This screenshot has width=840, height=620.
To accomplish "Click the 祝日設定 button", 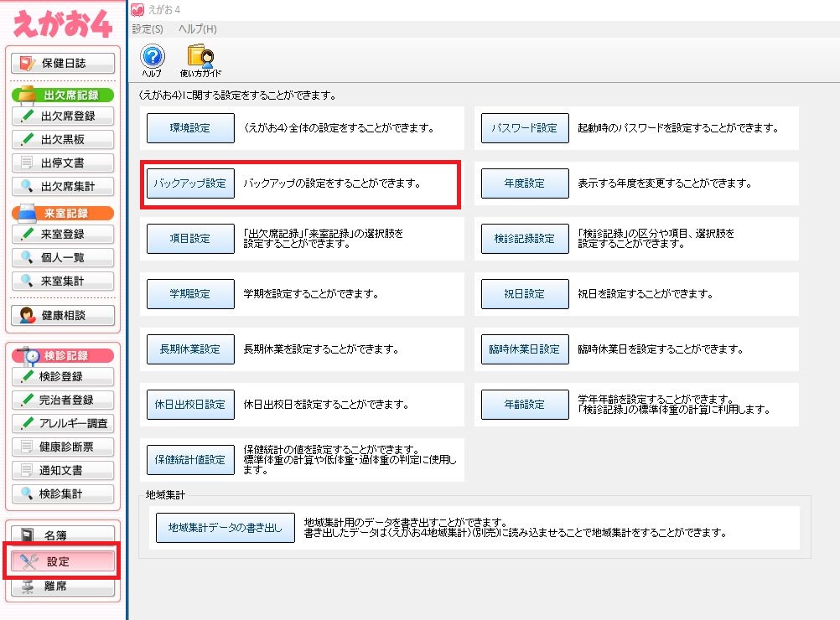I will click(x=525, y=294).
